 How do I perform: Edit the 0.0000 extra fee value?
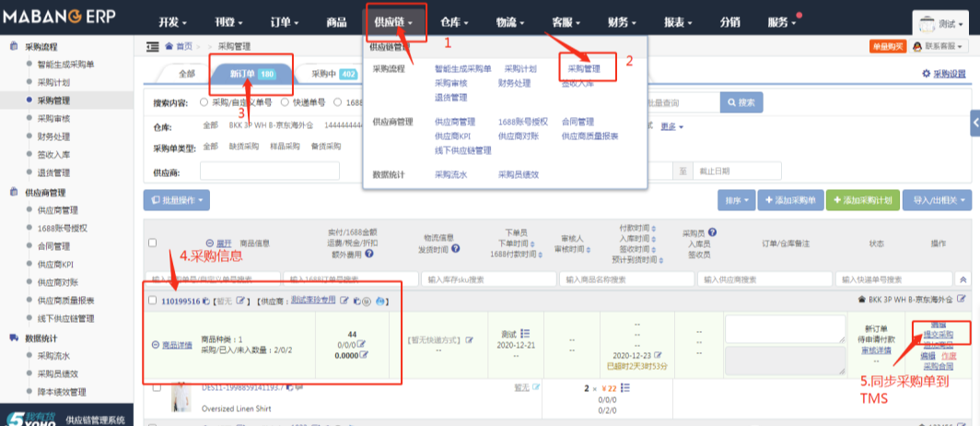[x=365, y=355]
